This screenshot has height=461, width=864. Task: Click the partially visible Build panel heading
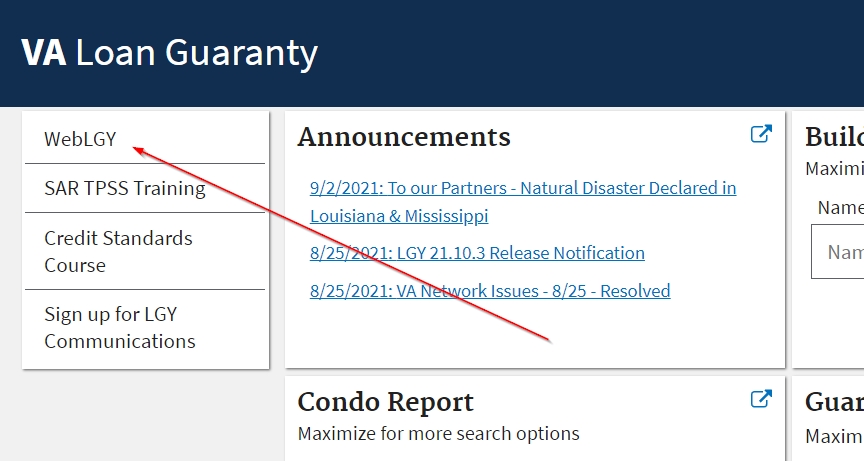834,137
